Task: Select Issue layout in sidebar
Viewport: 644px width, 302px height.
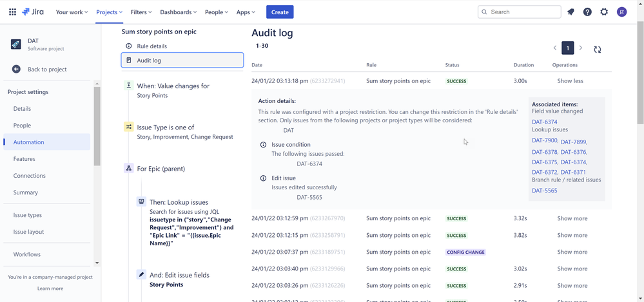Action: pos(47,232)
